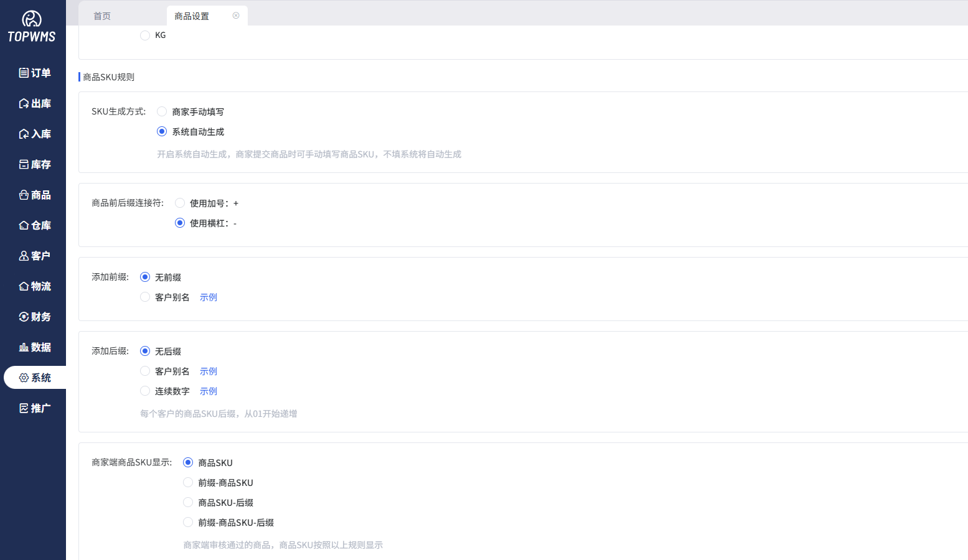
Task: Choose 使用加号 + as connector
Action: point(180,203)
